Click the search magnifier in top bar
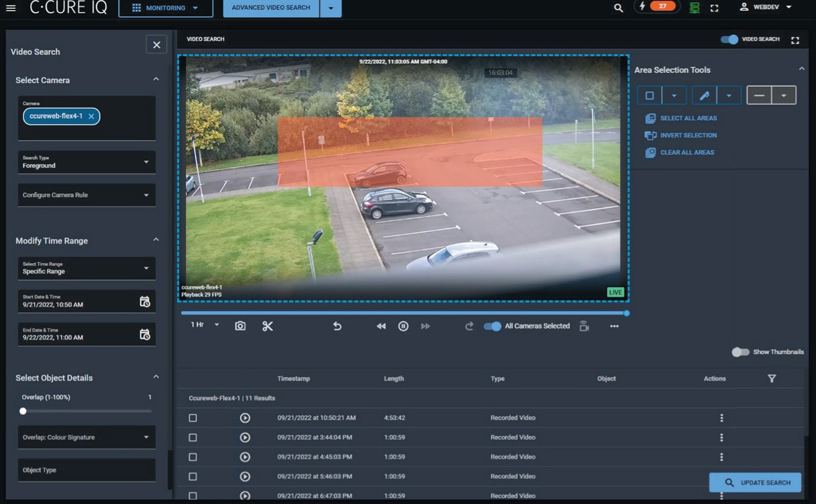The width and height of the screenshot is (816, 504). [x=618, y=8]
